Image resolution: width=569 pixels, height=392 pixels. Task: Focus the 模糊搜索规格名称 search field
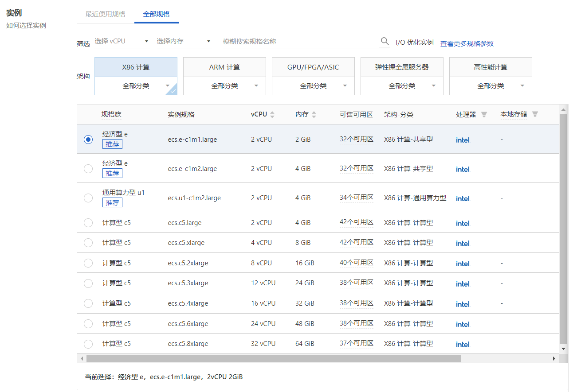point(300,41)
